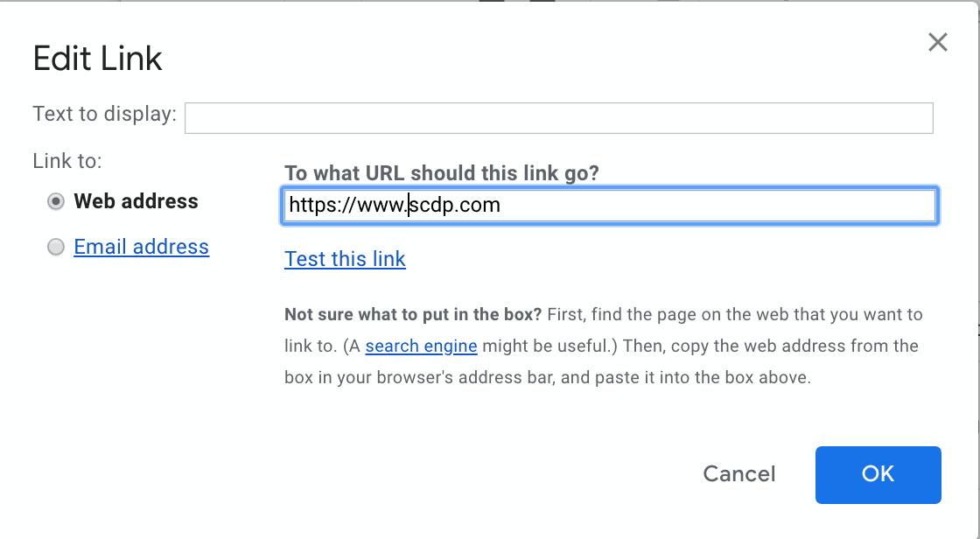980x539 pixels.
Task: Place cursor after ".com" in the URL field
Action: point(501,206)
